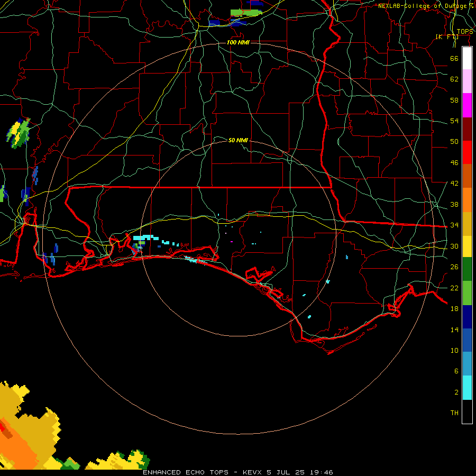
Task: Select the 18 legend value
Action: (454, 309)
